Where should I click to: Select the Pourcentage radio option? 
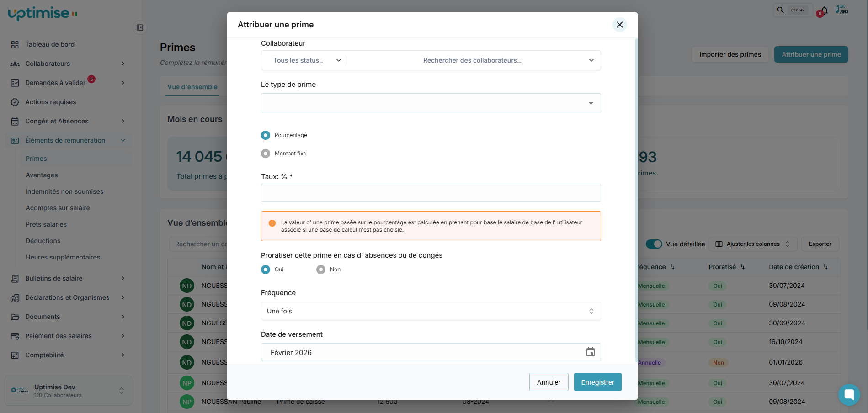coord(266,135)
